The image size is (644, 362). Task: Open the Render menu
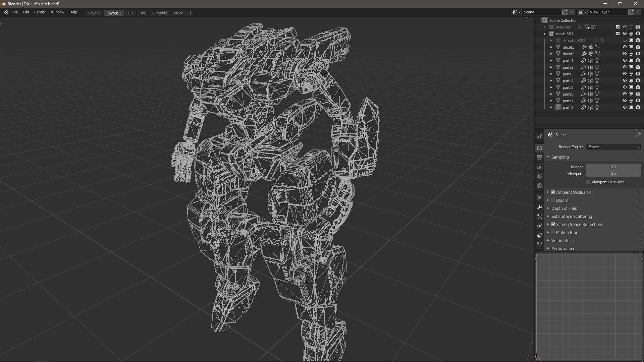40,12
